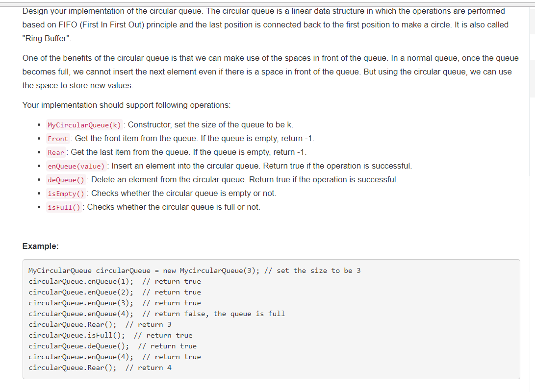Click the code line creating MycircularQueue(3)
Screen dimensions: 535x392
(x=195, y=270)
